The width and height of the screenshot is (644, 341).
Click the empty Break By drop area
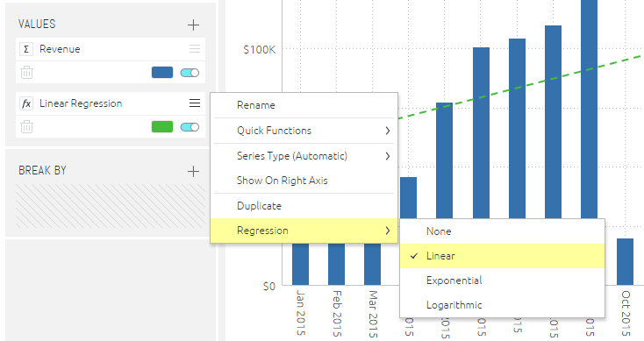click(110, 206)
